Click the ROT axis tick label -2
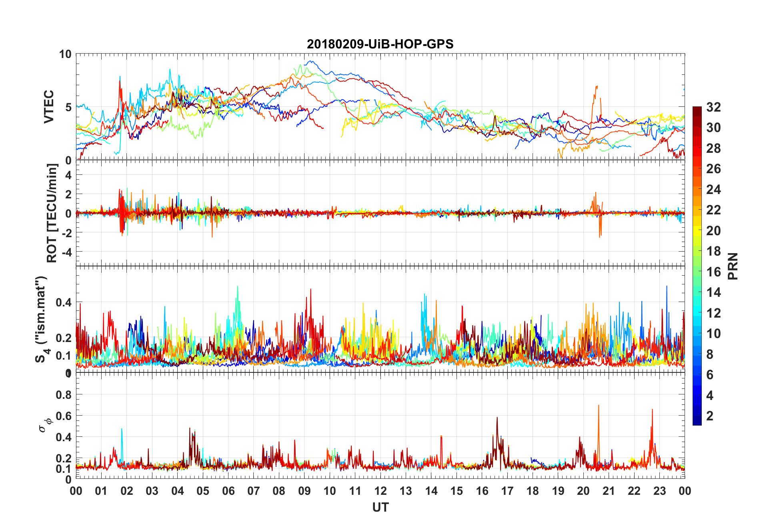The width and height of the screenshot is (761, 532). pos(67,233)
